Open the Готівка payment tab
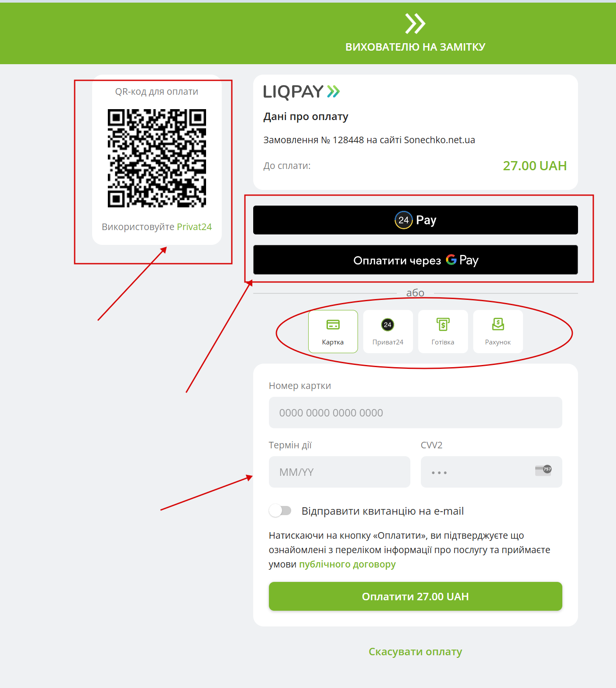The width and height of the screenshot is (616, 688). point(443,331)
